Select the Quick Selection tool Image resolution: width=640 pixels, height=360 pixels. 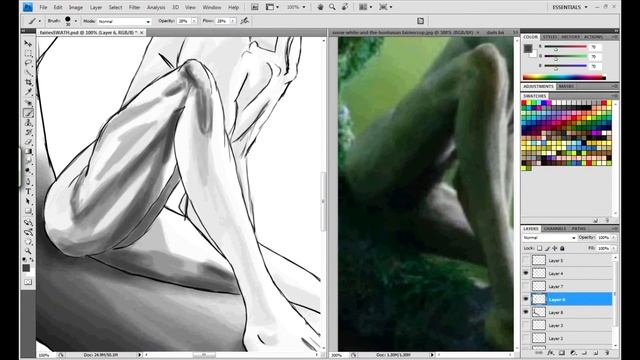pyautogui.click(x=28, y=73)
